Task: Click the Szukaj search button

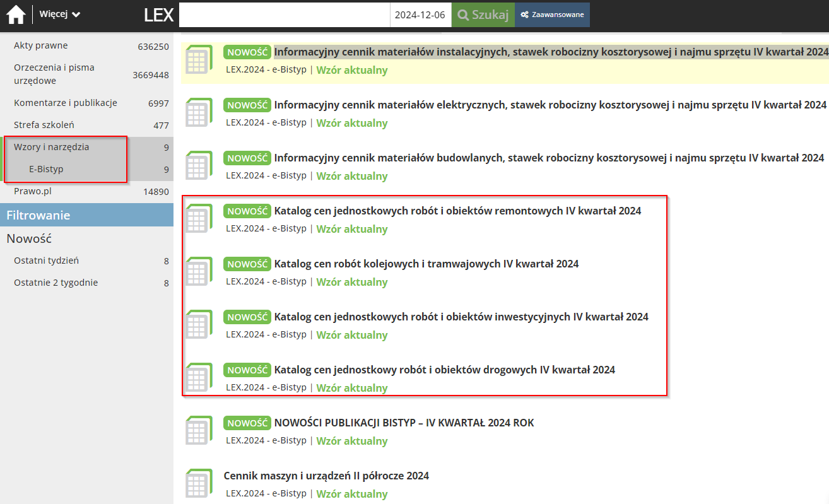Action: click(483, 15)
